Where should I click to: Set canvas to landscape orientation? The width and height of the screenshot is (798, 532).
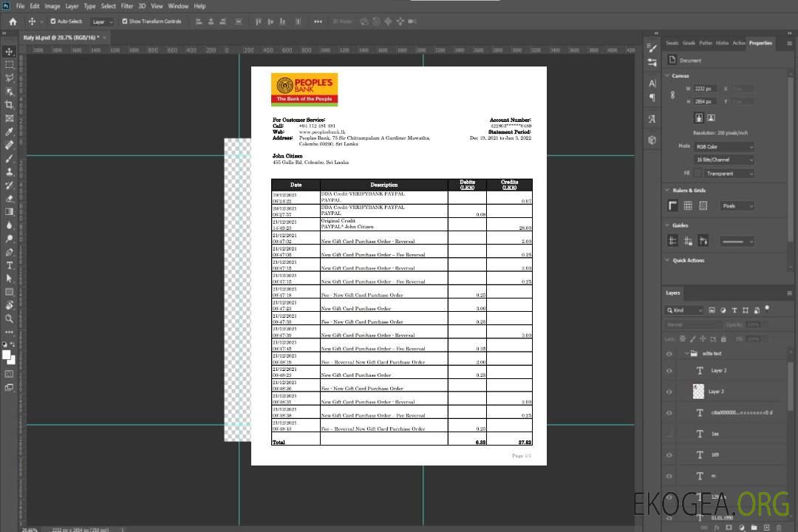(x=711, y=118)
